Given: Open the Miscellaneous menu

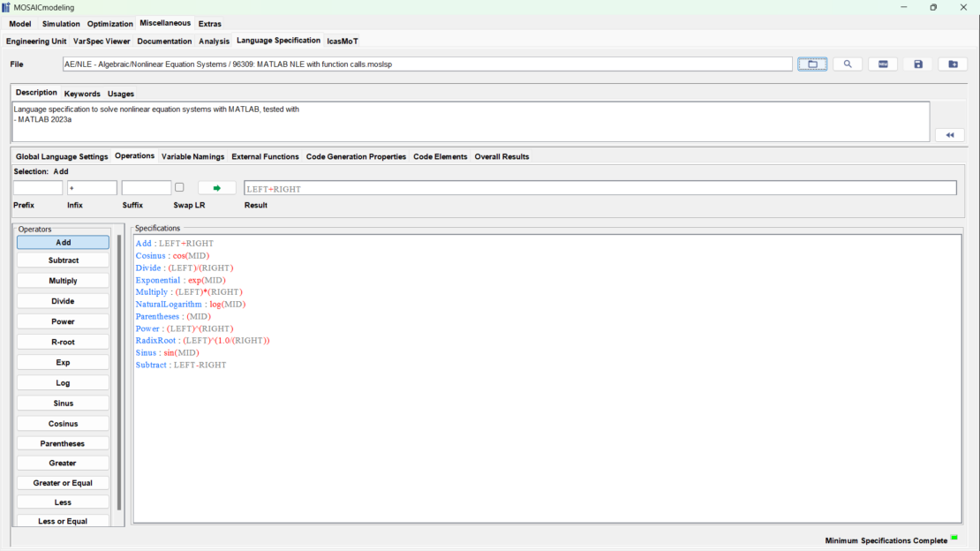Looking at the screenshot, I should point(164,24).
